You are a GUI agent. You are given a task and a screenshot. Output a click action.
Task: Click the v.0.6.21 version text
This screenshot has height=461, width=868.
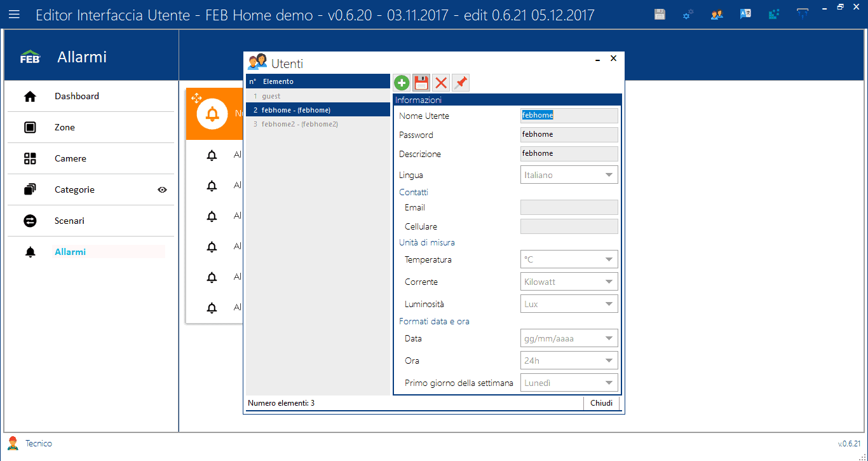click(849, 444)
